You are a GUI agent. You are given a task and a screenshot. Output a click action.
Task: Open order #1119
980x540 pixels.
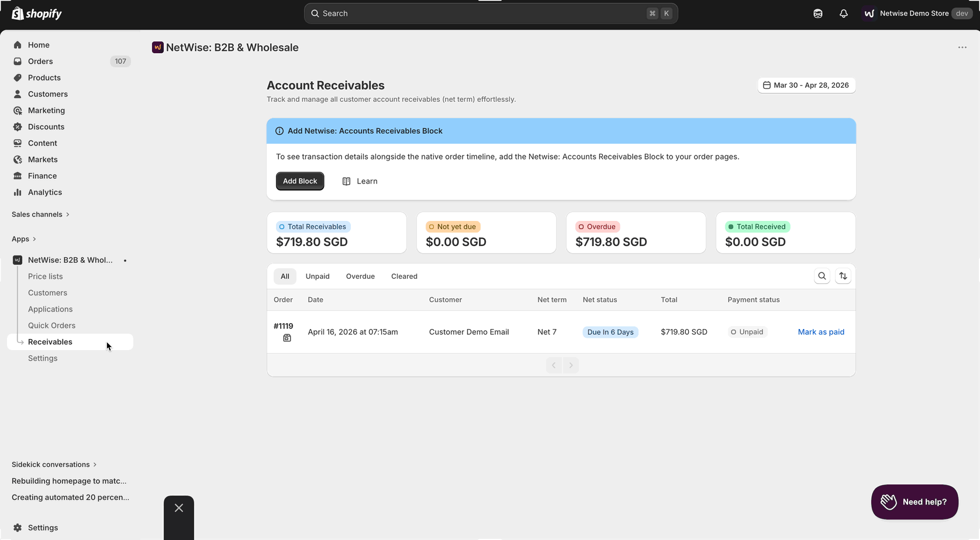coord(284,326)
